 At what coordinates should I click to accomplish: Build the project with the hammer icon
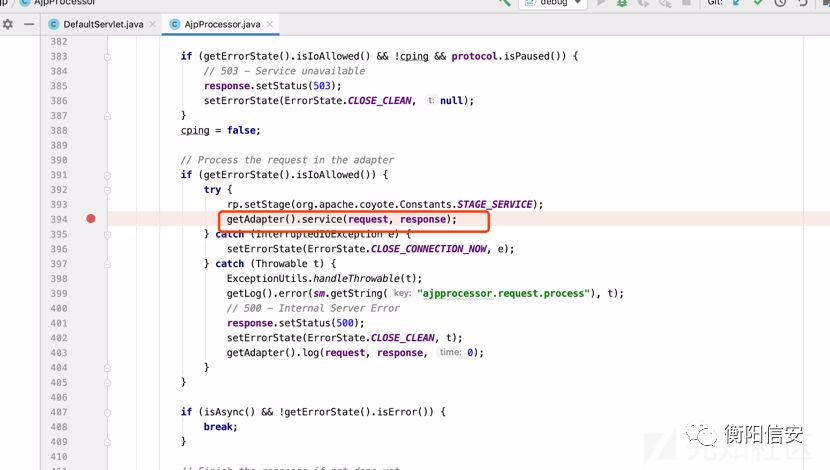click(504, 2)
